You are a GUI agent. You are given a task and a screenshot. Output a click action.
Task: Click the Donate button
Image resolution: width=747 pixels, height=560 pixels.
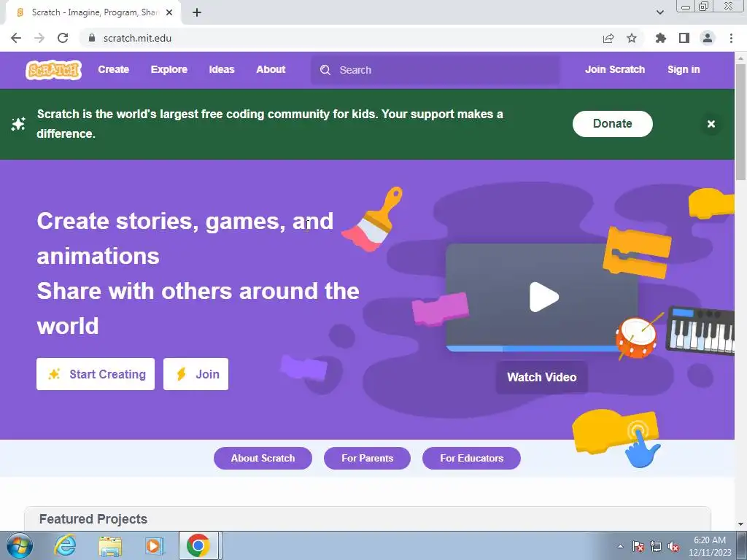(x=612, y=124)
